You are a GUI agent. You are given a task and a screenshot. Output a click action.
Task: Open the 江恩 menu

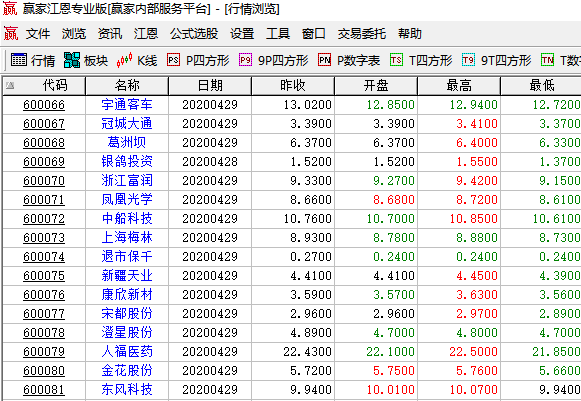pos(146,34)
